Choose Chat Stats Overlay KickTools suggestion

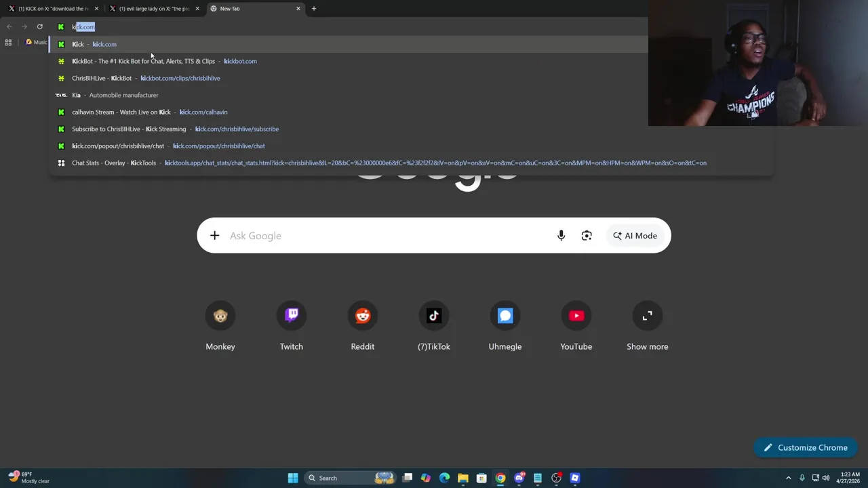pos(411,163)
